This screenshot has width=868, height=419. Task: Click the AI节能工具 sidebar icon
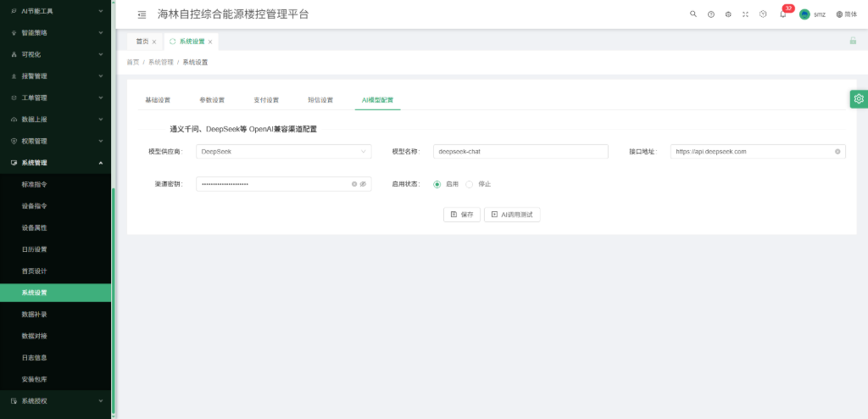14,11
